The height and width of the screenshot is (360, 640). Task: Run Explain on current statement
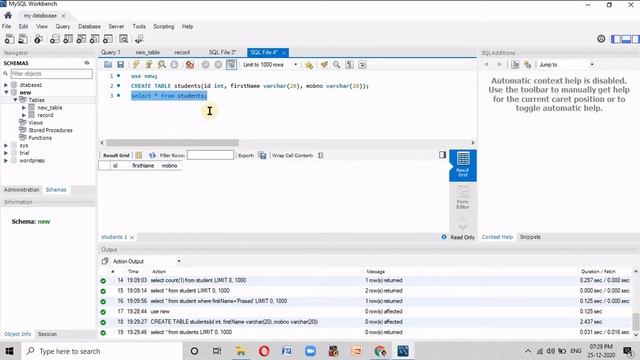(x=162, y=64)
